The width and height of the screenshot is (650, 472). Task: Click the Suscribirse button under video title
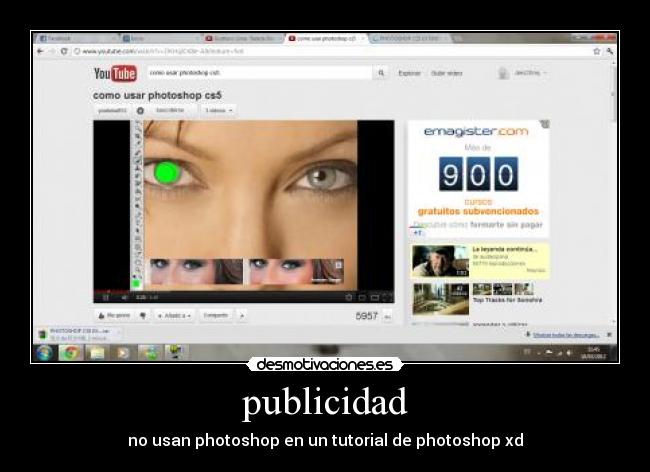tap(170, 110)
